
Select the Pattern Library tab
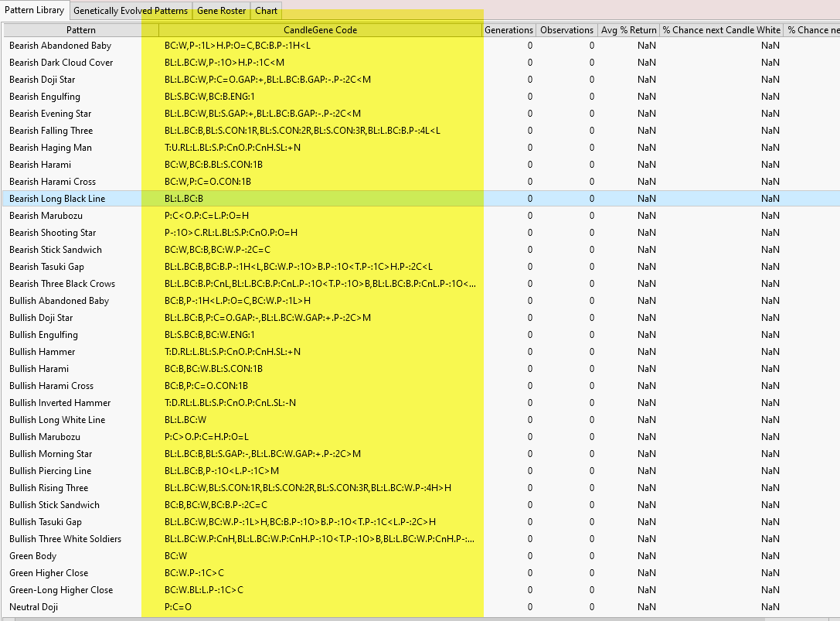[x=34, y=10]
